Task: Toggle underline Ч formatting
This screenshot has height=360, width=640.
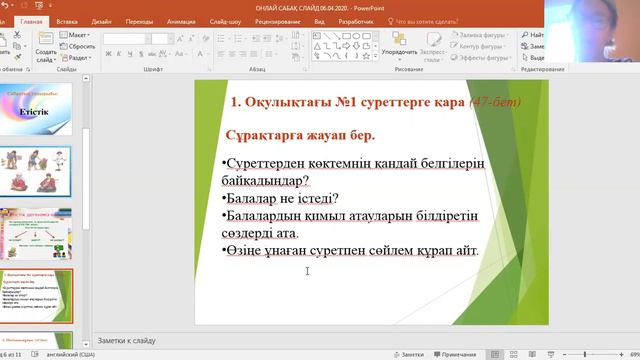Action: click(130, 54)
